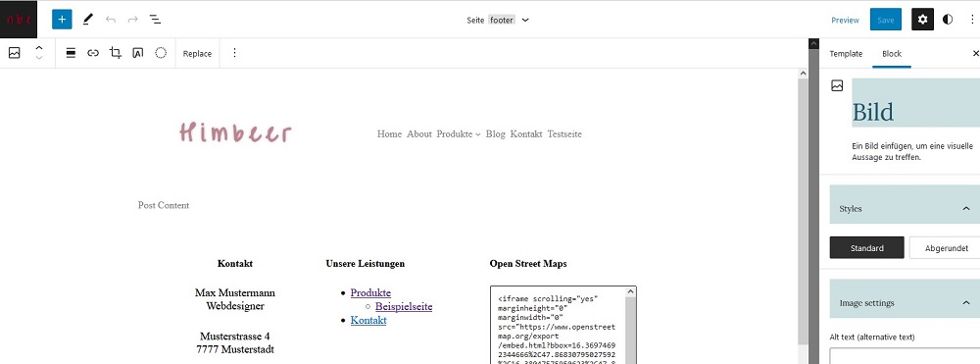Click the Kontakt footer heading
Viewport: 980px width, 364px height.
pos(235,264)
